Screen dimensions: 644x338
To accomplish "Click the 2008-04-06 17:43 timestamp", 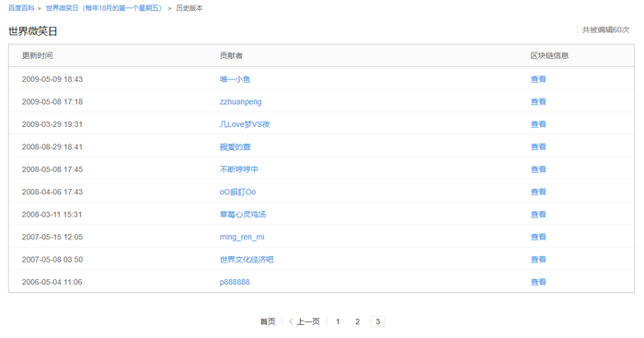I will tap(52, 192).
